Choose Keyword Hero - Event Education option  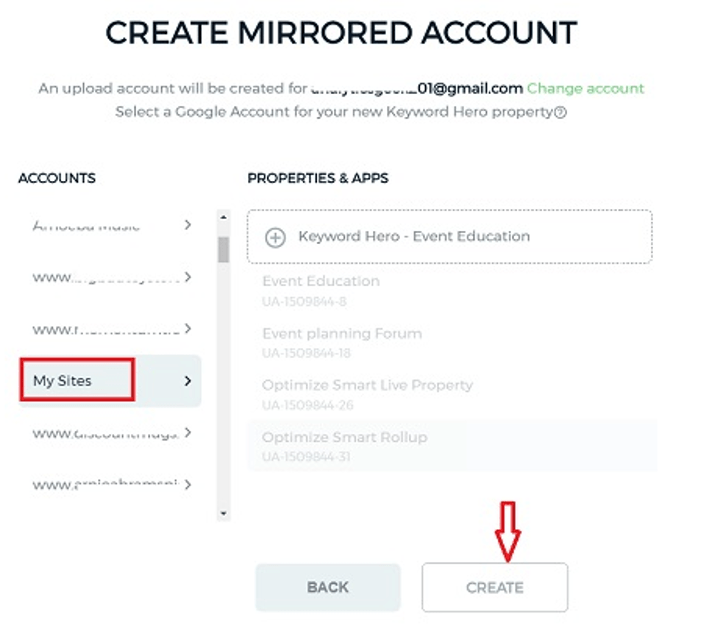pyautogui.click(x=414, y=237)
